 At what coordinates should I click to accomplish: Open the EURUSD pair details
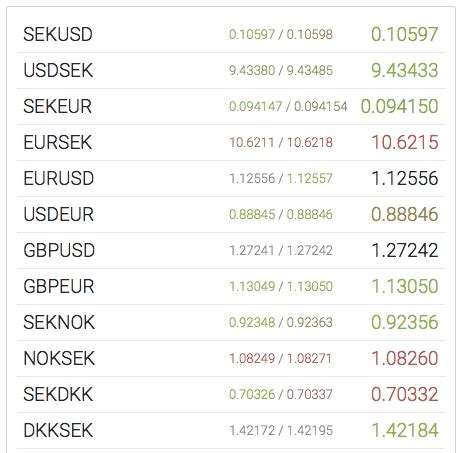pyautogui.click(x=231, y=178)
